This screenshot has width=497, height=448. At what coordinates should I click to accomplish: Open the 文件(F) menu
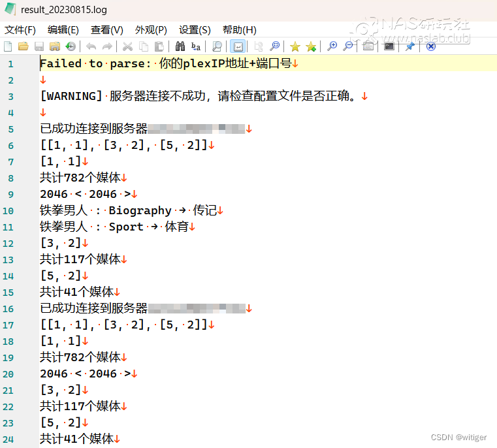point(20,30)
